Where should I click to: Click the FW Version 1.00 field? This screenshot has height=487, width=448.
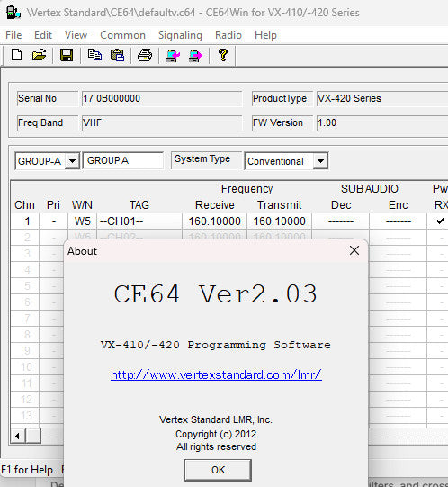point(382,122)
